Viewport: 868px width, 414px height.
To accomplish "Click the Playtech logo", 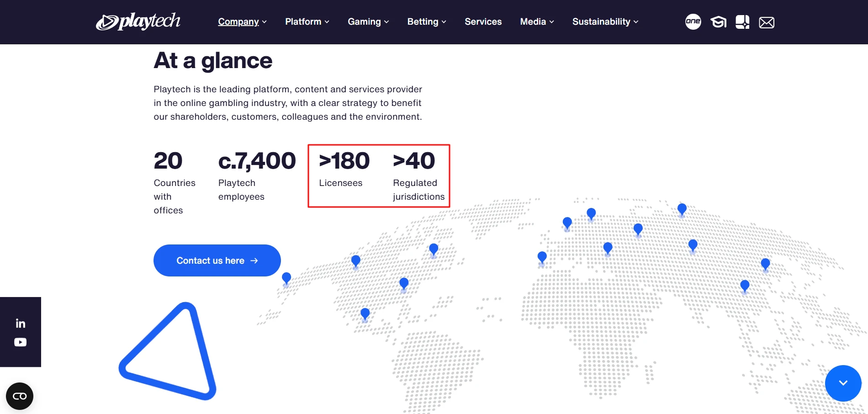I will pyautogui.click(x=138, y=21).
